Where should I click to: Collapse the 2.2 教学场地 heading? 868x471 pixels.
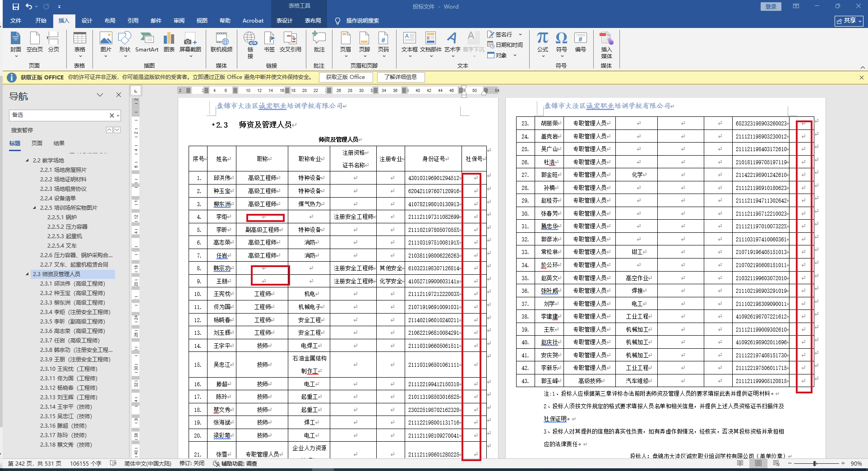[27, 160]
